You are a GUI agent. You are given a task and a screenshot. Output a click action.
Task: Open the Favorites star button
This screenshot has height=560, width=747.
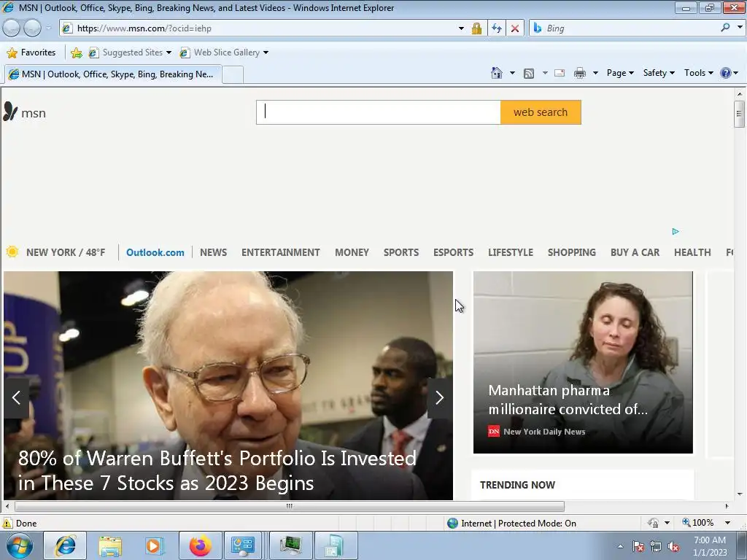31,52
